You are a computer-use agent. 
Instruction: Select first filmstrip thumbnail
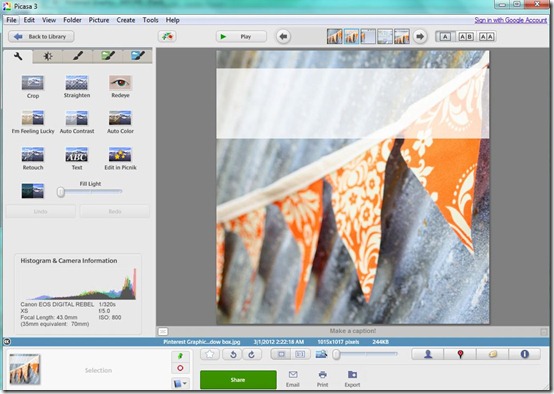point(334,36)
